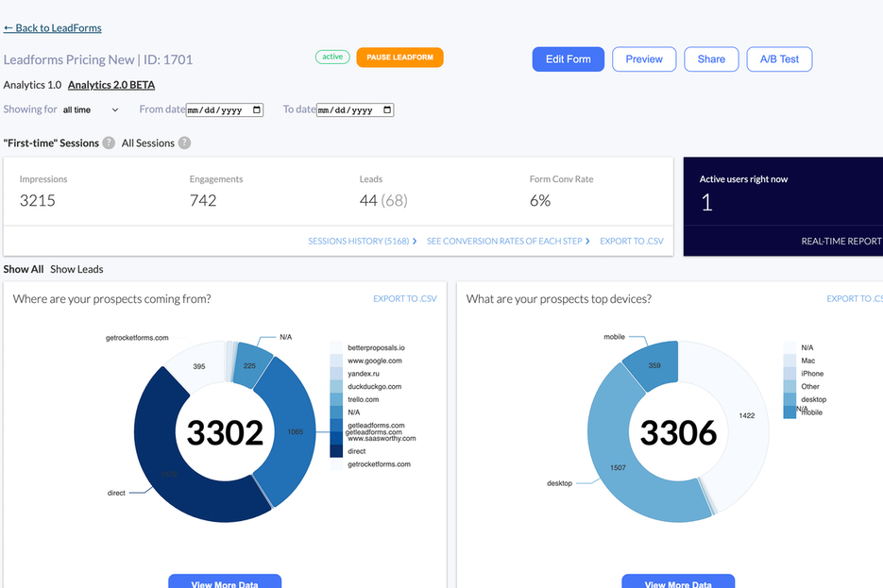
Task: Click the green active status badge
Action: point(332,58)
